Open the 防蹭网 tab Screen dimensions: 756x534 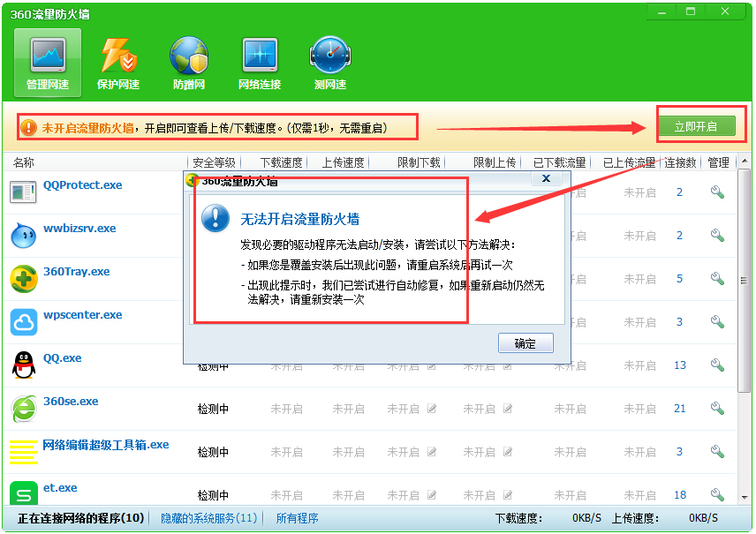pyautogui.click(x=189, y=63)
